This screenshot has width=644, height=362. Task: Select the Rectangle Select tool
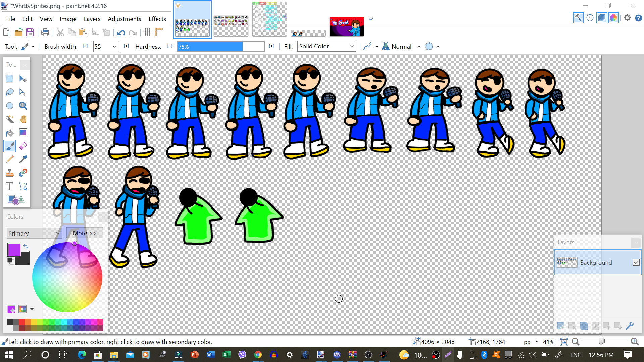[9, 79]
